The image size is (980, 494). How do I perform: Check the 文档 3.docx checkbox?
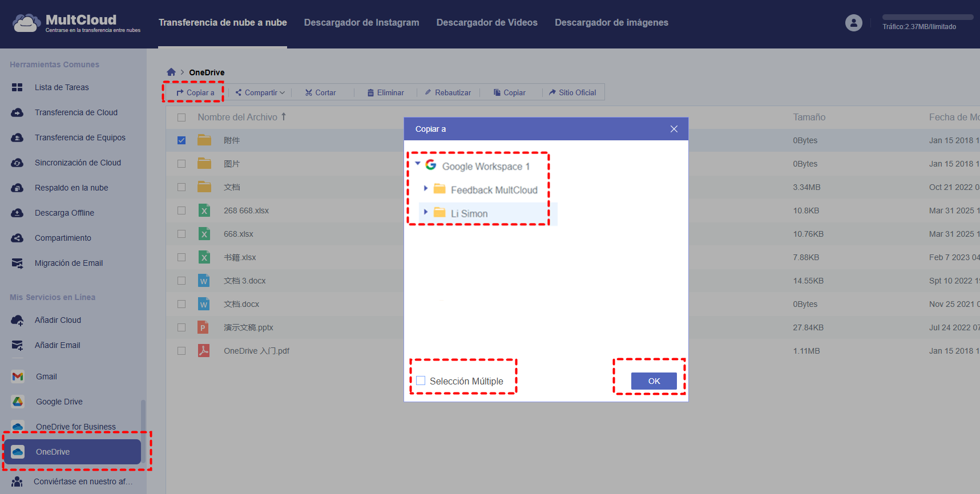[x=182, y=281]
